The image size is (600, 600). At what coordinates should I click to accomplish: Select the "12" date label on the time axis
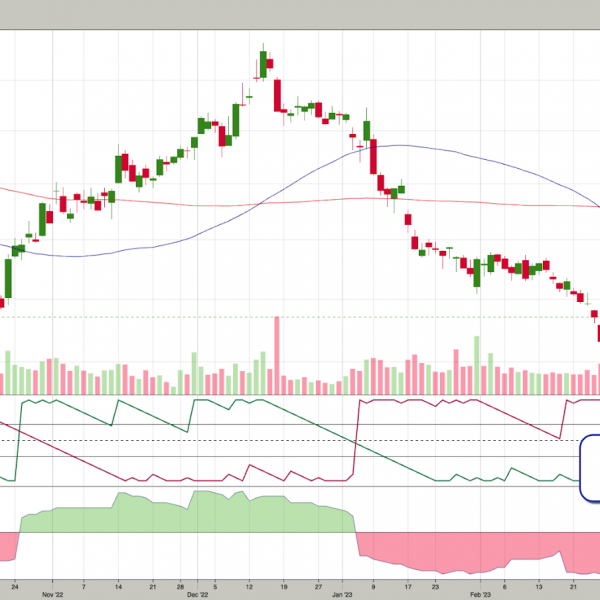click(x=249, y=586)
